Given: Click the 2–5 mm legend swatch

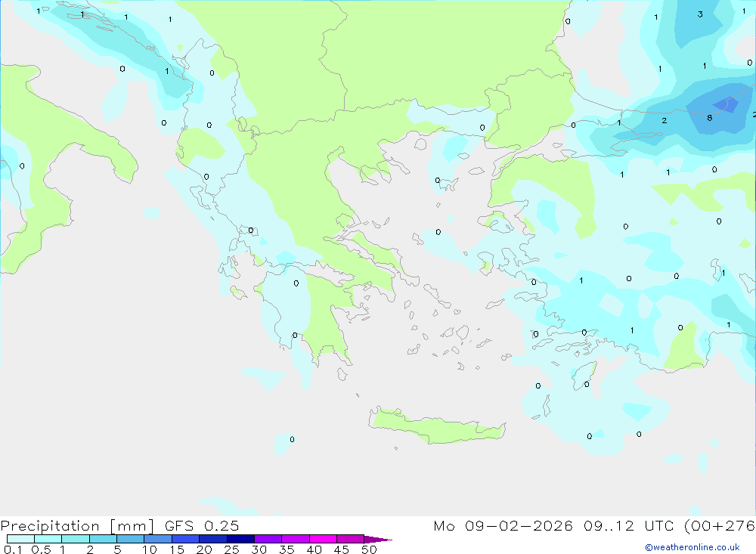Looking at the screenshot, I should click(x=103, y=539).
